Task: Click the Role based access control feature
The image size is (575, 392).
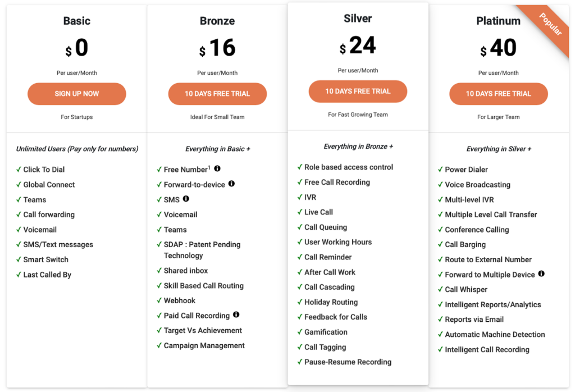Action: pos(349,167)
